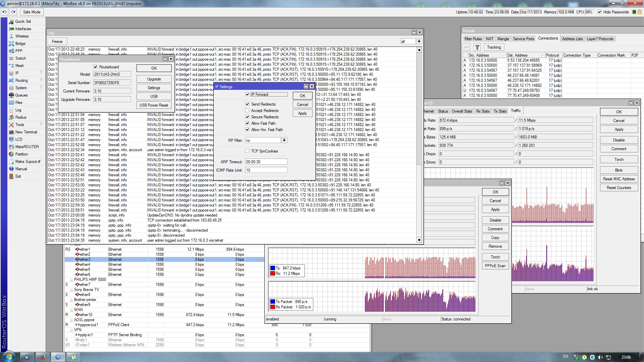This screenshot has height=362, width=644.
Task: Open Wireless from the sidebar
Action: pos(22,36)
